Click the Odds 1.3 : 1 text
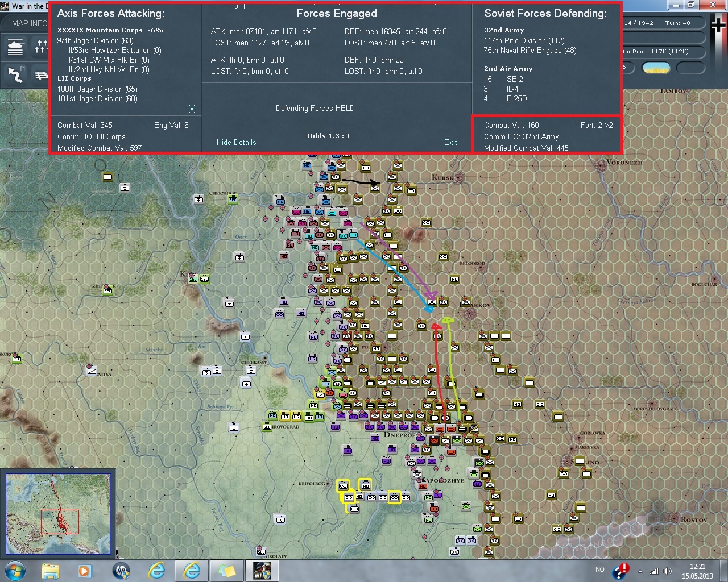The image size is (728, 582). (x=329, y=136)
